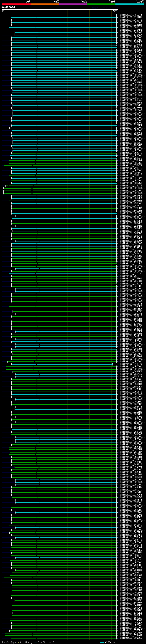
Task: Open the UniRef100_B4L925 hit link
Action: [131, 178]
